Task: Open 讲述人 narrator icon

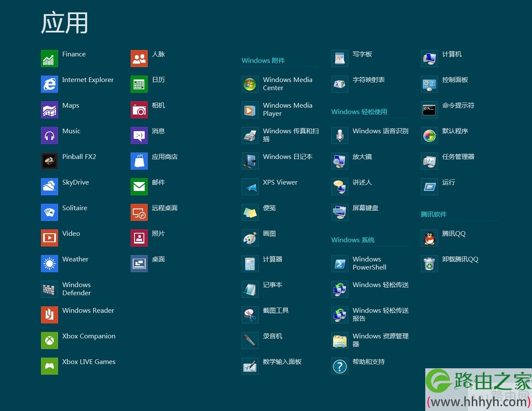Action: 340,187
